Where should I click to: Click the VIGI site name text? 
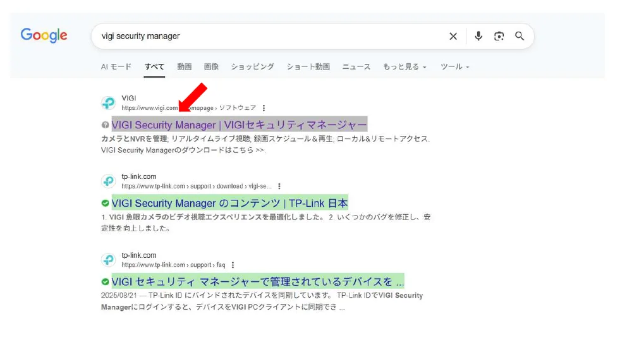pos(129,99)
